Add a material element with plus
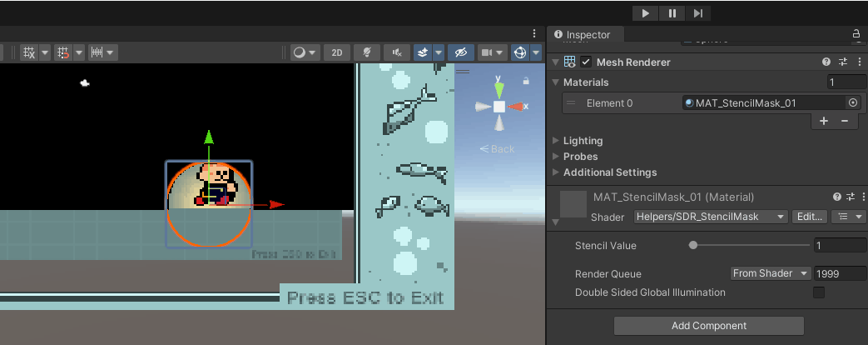This screenshot has width=868, height=345. click(x=824, y=121)
